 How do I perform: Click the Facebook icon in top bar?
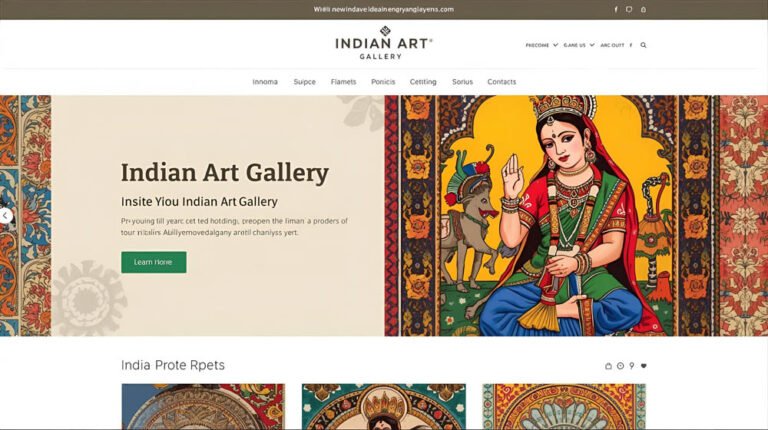coord(616,9)
